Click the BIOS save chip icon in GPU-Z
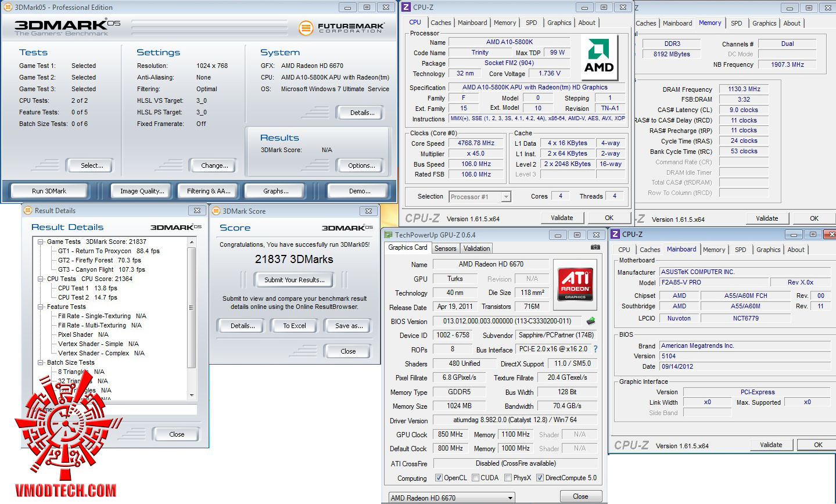The height and width of the screenshot is (504, 836). (591, 321)
